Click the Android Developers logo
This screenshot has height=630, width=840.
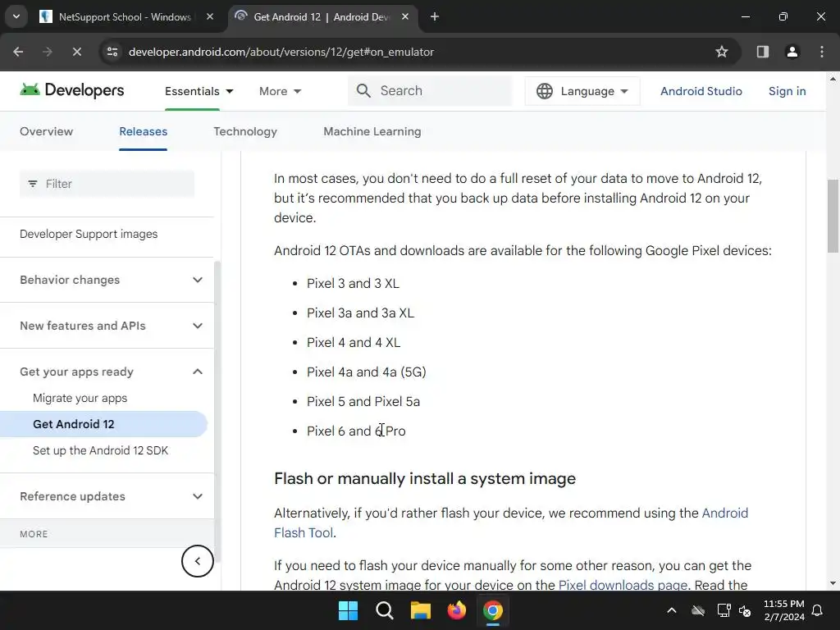click(x=72, y=90)
